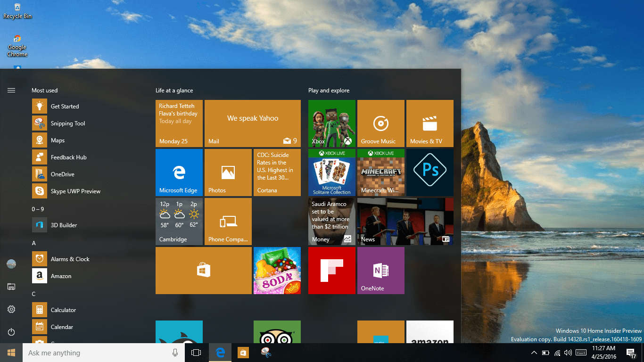Viewport: 644px width, 362px height.
Task: Open the Xbox tile
Action: (x=332, y=123)
